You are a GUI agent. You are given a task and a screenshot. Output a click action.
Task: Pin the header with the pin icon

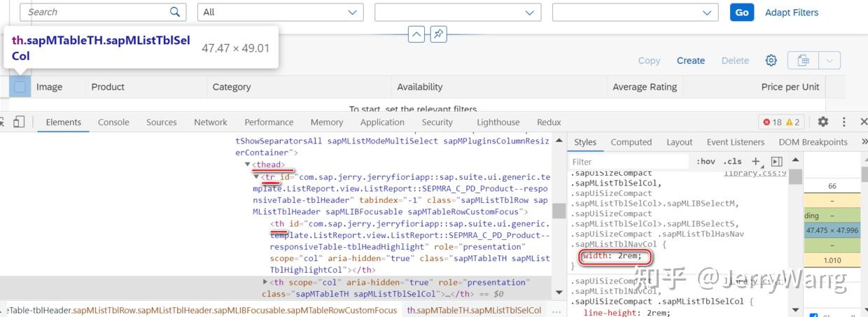(x=438, y=34)
